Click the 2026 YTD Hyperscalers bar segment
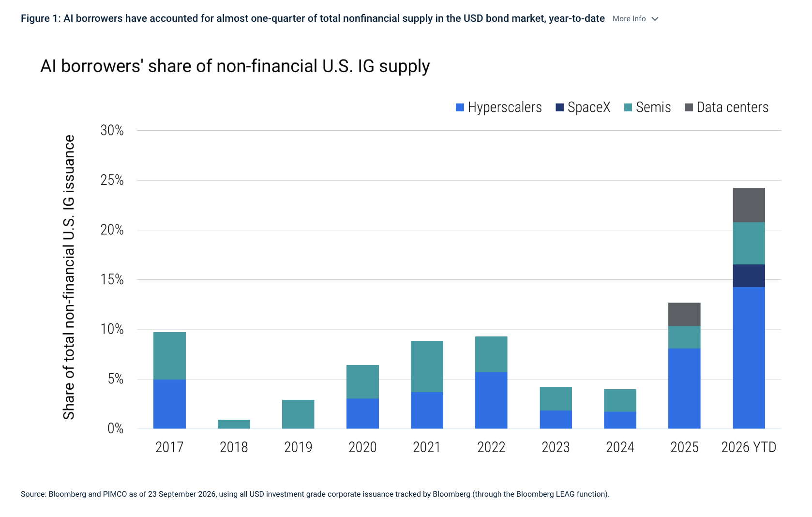 coord(749,358)
